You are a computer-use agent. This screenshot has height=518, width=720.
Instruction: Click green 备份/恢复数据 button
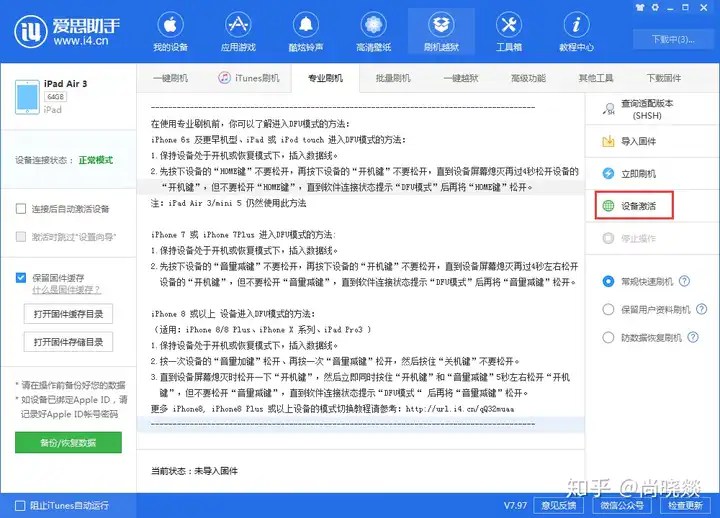point(68,443)
